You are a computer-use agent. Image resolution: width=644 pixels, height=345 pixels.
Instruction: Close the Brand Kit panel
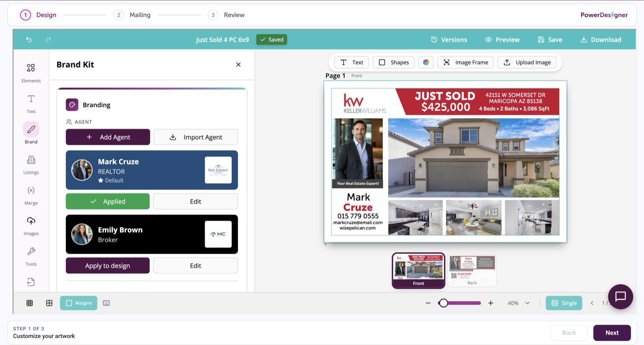[238, 64]
